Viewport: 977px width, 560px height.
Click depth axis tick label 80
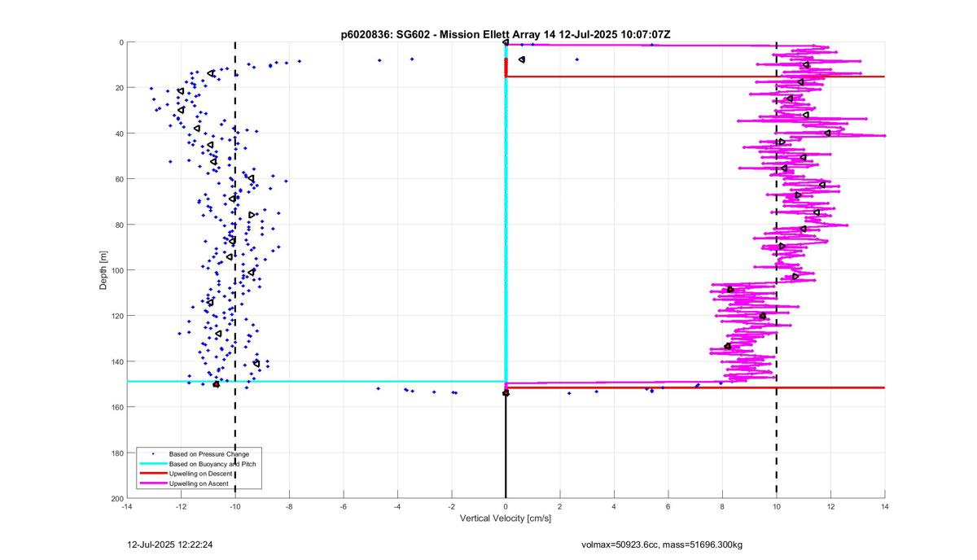pyautogui.click(x=118, y=225)
